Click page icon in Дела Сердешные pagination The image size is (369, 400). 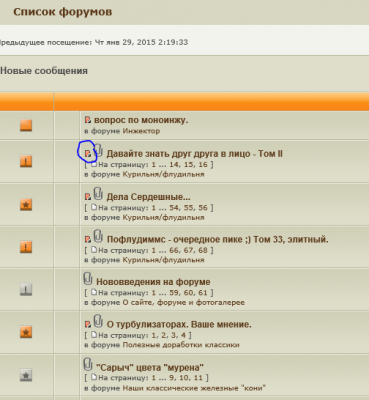click(94, 207)
